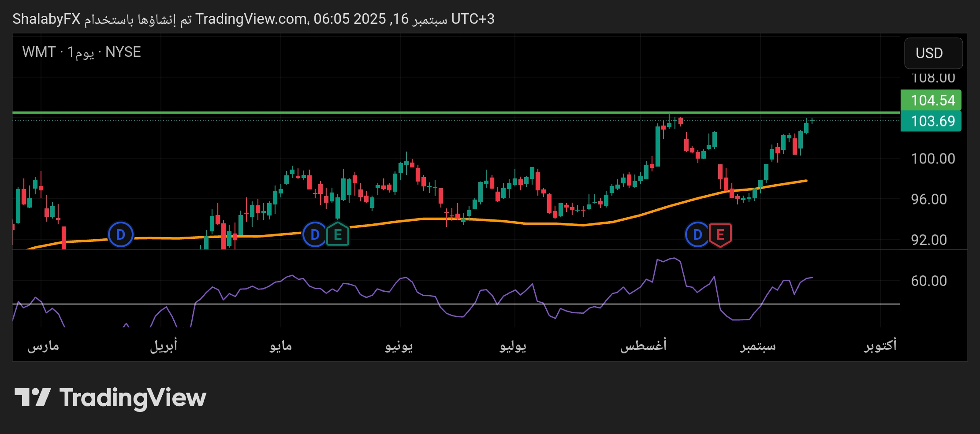The height and width of the screenshot is (434, 980).
Task: Click the TradingView logo icon
Action: click(x=33, y=397)
